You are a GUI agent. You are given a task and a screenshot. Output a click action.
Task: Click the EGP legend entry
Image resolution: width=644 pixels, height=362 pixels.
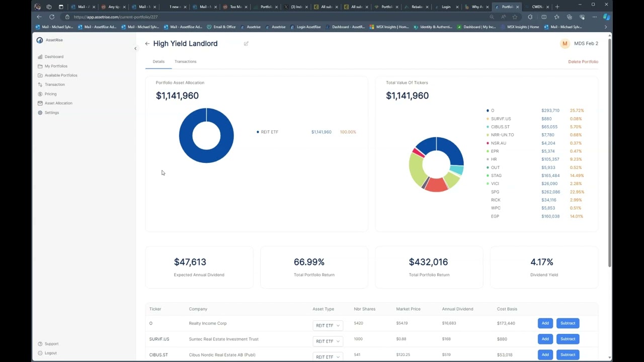(495, 216)
